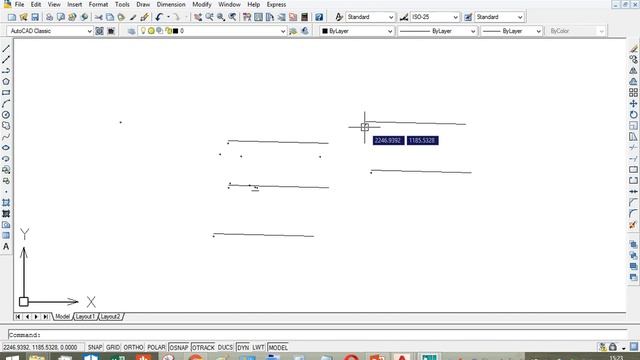The width and height of the screenshot is (640, 360).
Task: Click the Save drawing icon
Action: (35, 17)
